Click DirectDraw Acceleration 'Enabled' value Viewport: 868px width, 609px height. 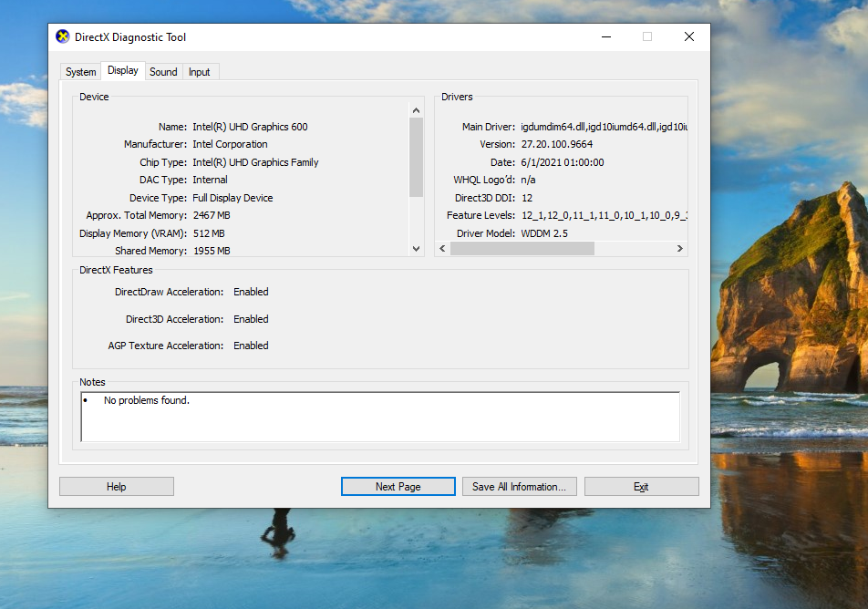(x=251, y=292)
